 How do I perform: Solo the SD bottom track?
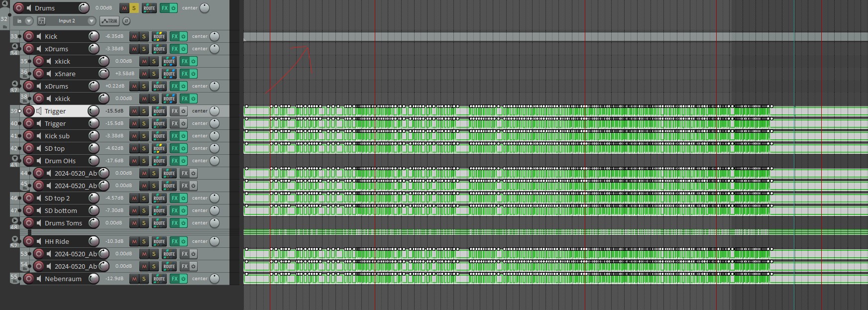(x=144, y=210)
